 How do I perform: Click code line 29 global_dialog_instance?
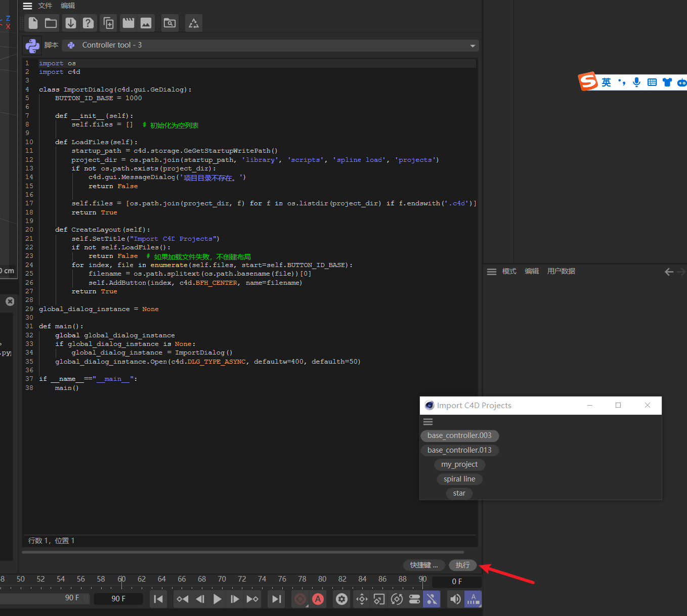(x=99, y=309)
